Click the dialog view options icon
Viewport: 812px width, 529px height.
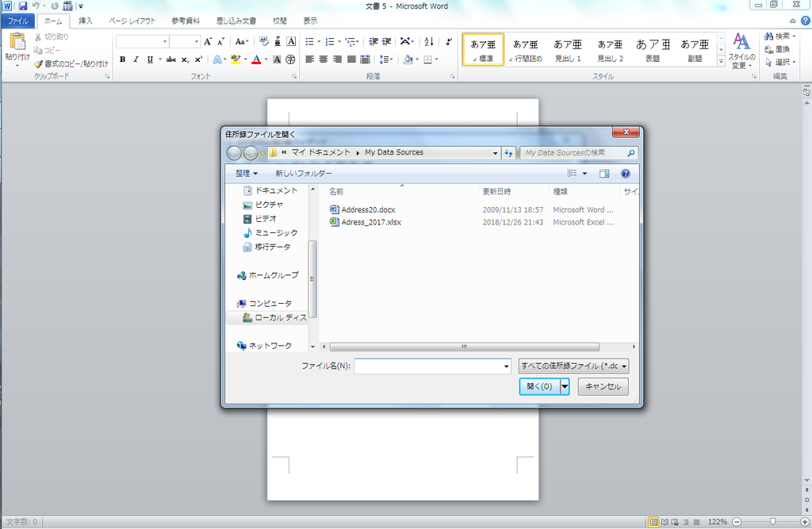(x=573, y=174)
